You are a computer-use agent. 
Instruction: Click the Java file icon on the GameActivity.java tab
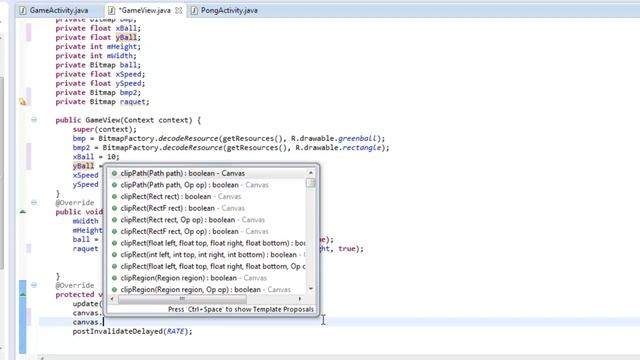pos(23,11)
